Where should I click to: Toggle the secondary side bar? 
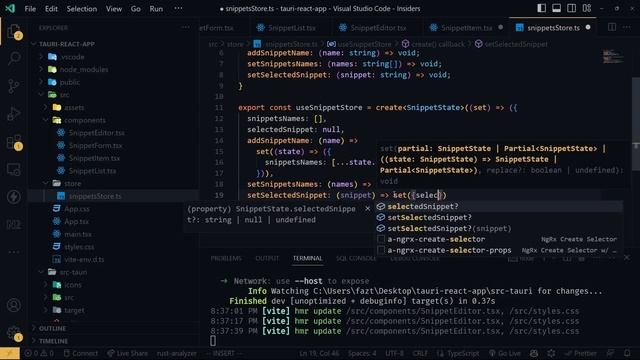coord(571,8)
